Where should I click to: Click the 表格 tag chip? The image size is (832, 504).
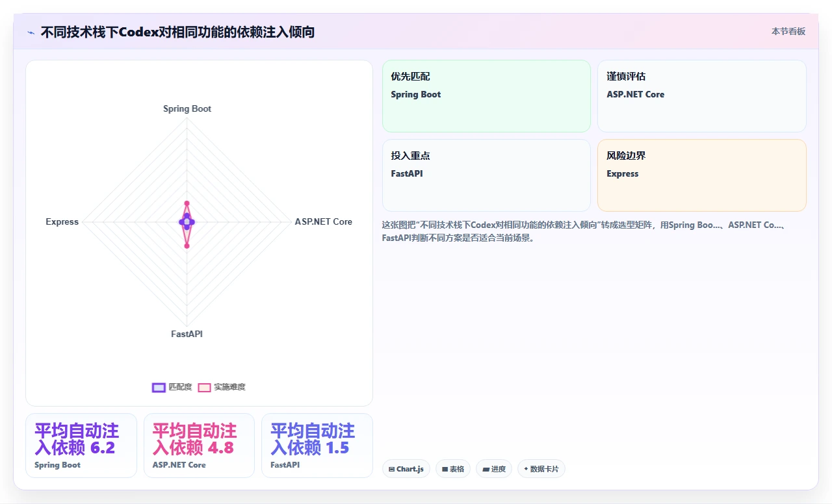tap(453, 469)
